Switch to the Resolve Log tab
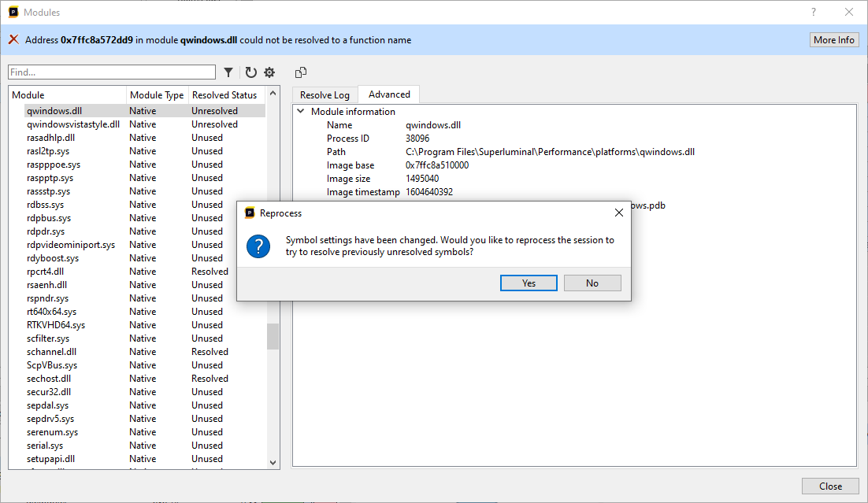This screenshot has height=503, width=868. coord(325,95)
